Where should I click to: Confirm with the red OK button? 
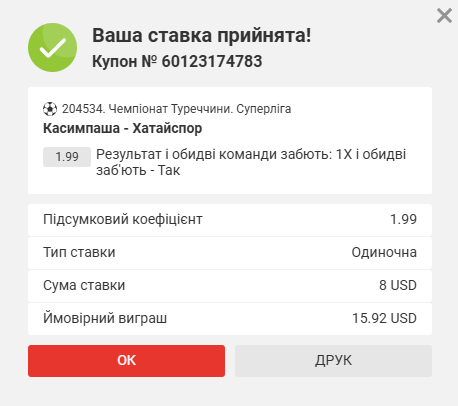click(x=126, y=361)
